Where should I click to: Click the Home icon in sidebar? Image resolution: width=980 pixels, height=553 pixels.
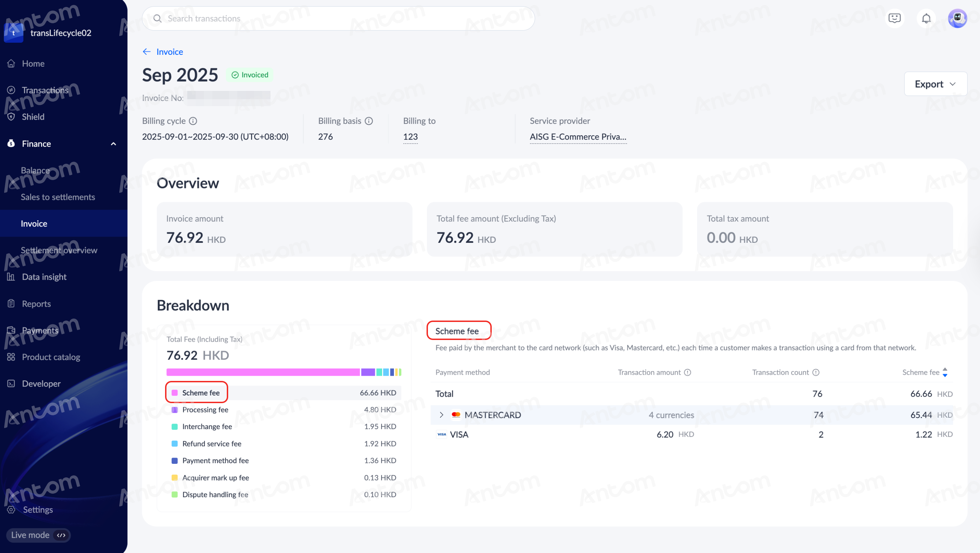pyautogui.click(x=11, y=63)
